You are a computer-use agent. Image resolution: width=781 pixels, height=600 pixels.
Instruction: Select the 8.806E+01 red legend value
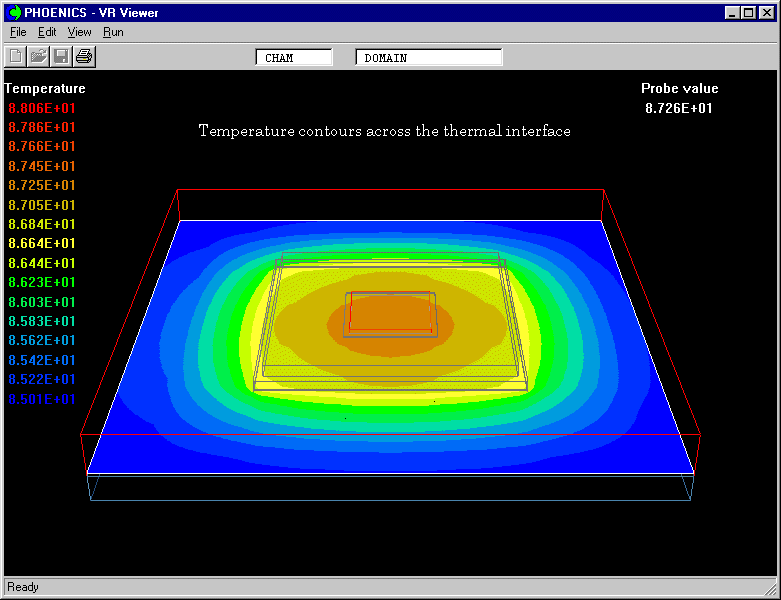click(x=41, y=108)
